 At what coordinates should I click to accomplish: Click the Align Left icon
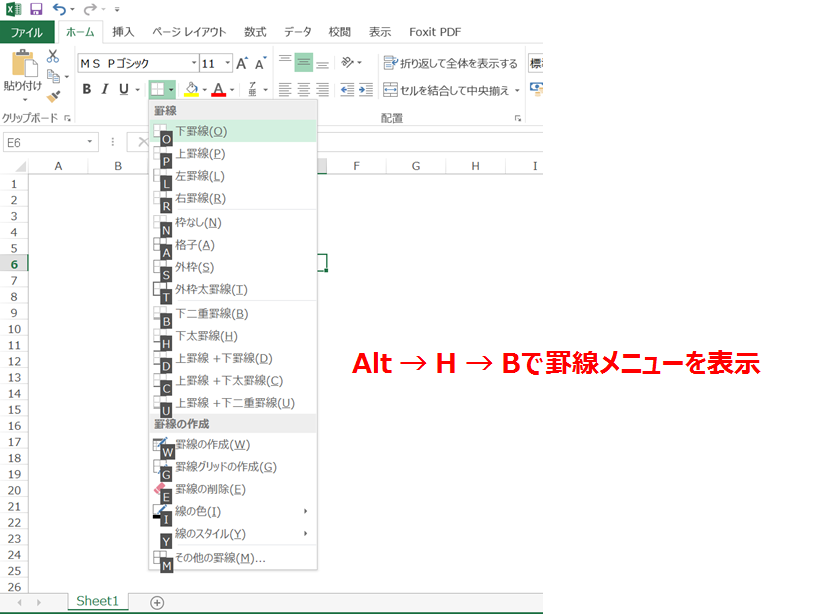[x=285, y=89]
